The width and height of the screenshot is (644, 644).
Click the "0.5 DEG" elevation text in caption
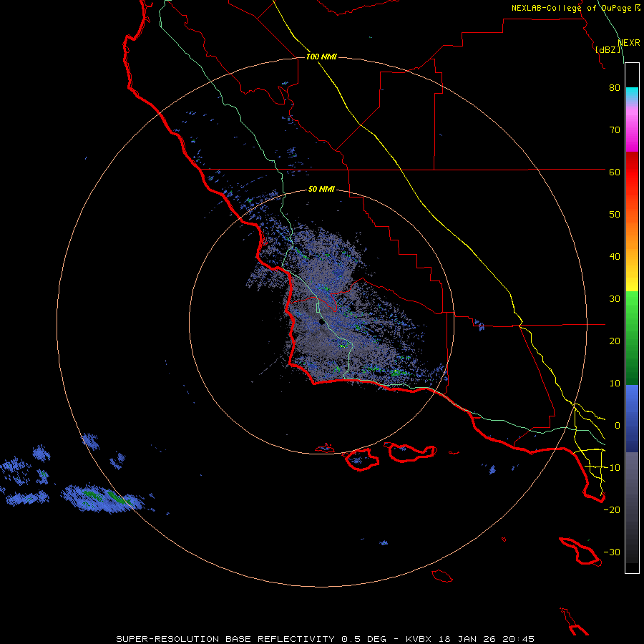coord(364,639)
